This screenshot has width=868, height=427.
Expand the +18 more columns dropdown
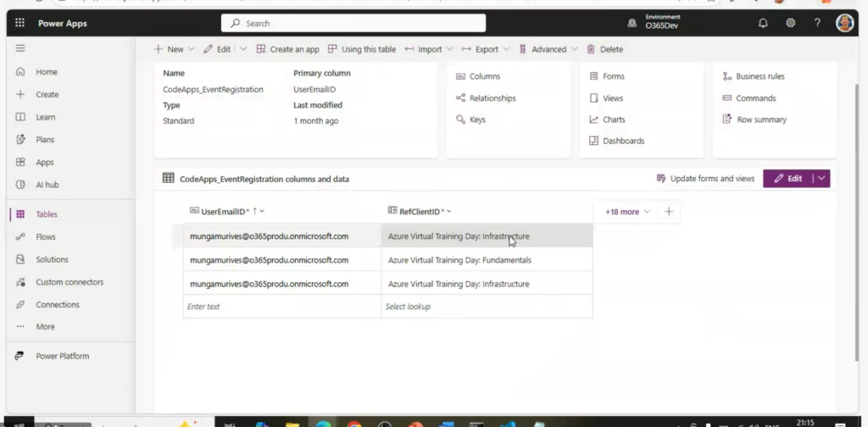click(628, 212)
